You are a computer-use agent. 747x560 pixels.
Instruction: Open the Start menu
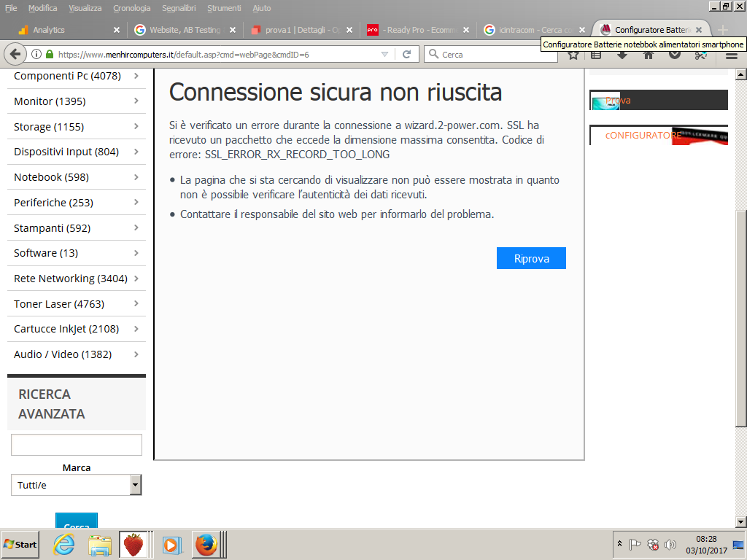pyautogui.click(x=20, y=544)
